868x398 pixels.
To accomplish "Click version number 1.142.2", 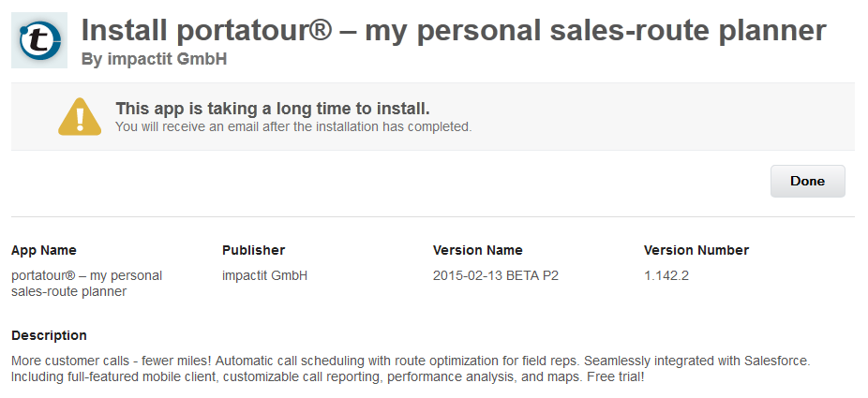I will coord(666,275).
